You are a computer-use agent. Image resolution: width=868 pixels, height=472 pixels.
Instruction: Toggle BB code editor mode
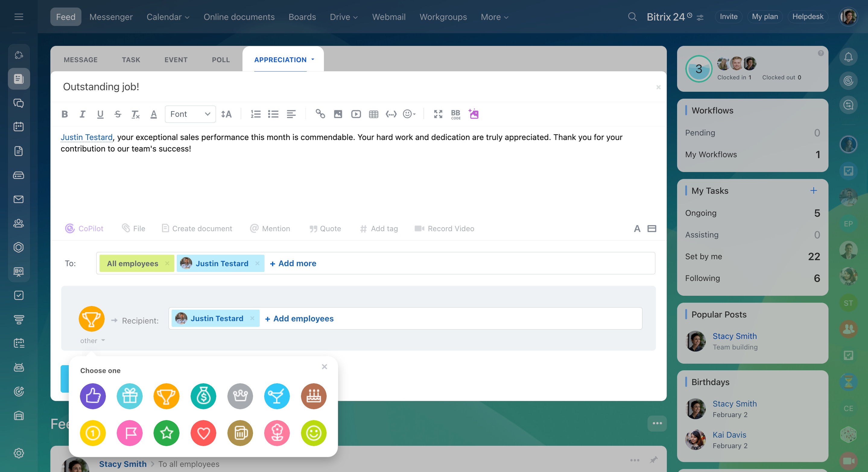[456, 114]
